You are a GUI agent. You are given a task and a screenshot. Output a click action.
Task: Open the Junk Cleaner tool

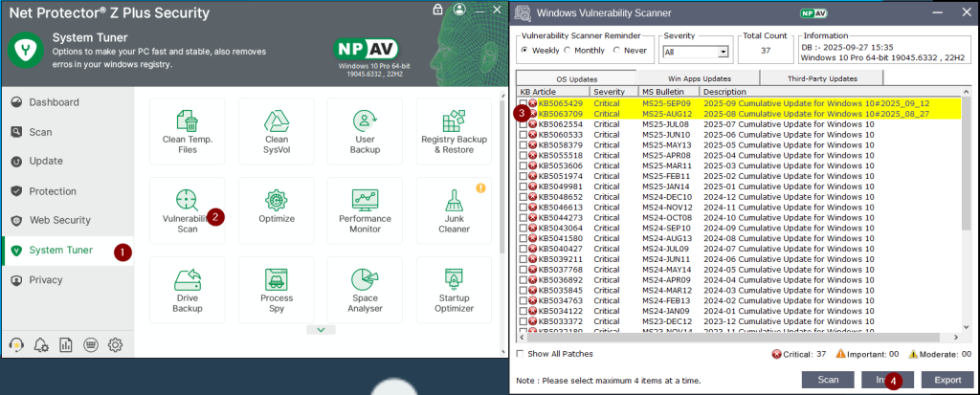coord(454,211)
